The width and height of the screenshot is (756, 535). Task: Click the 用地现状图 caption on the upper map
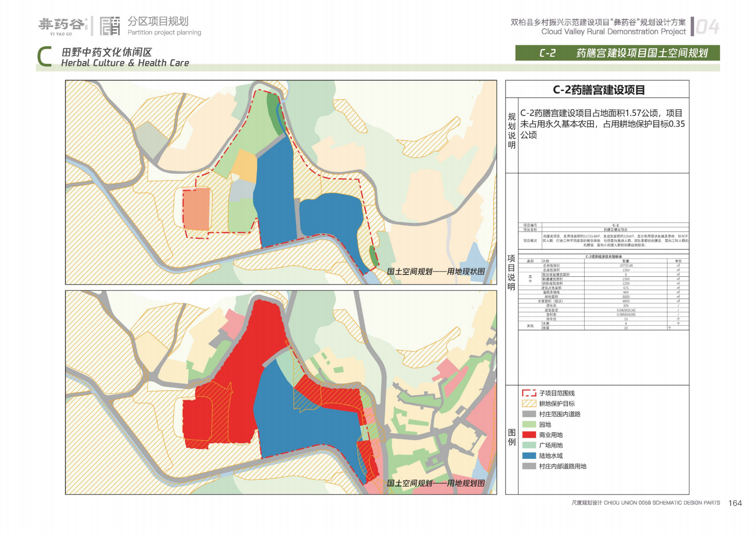click(436, 272)
